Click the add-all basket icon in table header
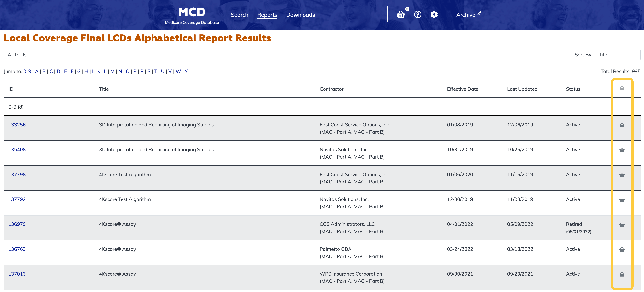The height and width of the screenshot is (292, 644). tap(622, 88)
